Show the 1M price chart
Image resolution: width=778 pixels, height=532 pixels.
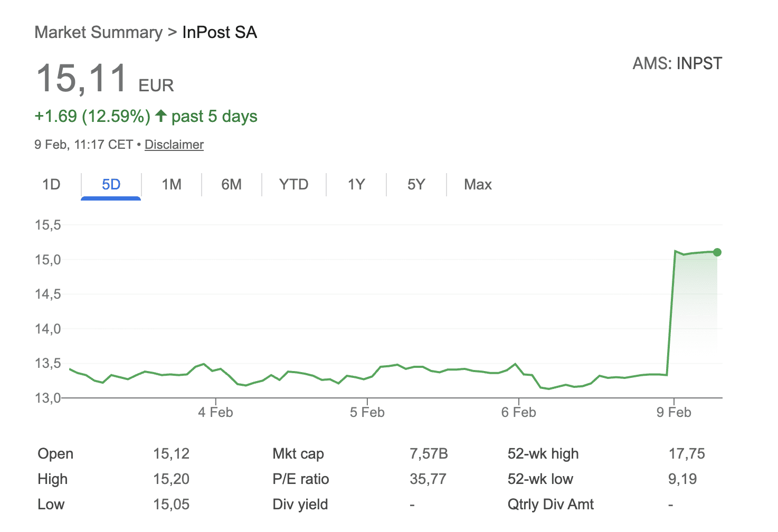172,185
